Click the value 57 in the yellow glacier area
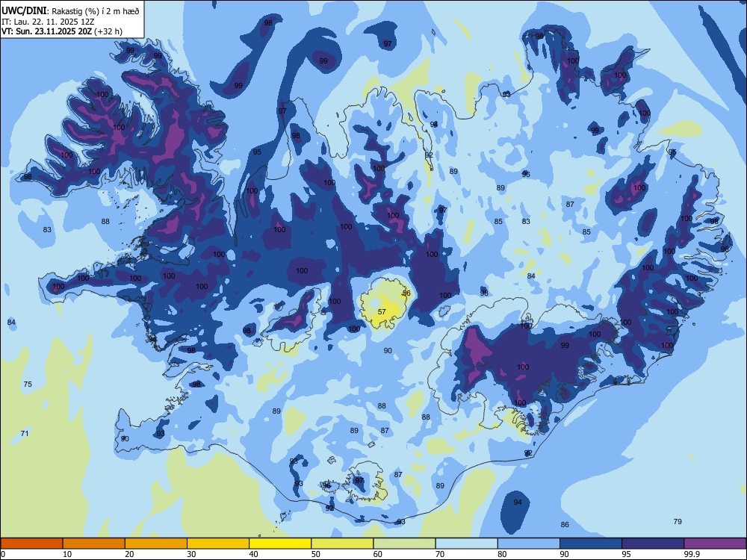Viewport: 747px width, 560px height. click(x=382, y=312)
